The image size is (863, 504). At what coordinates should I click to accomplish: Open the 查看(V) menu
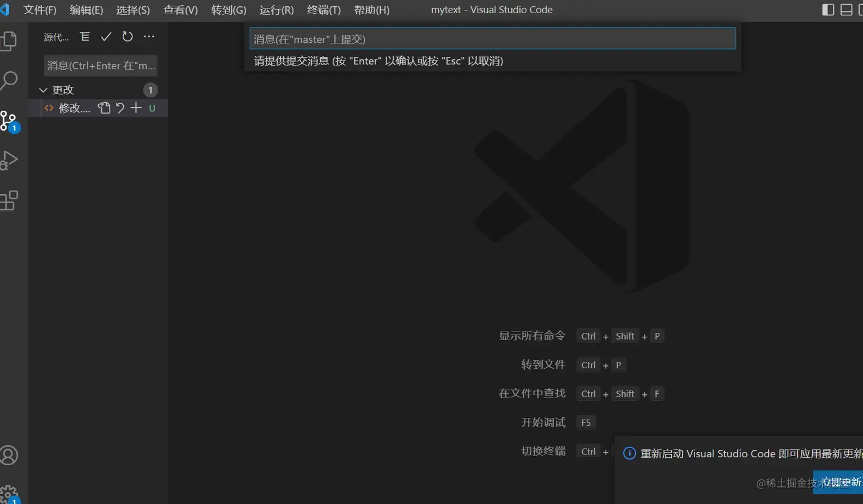[x=180, y=10]
